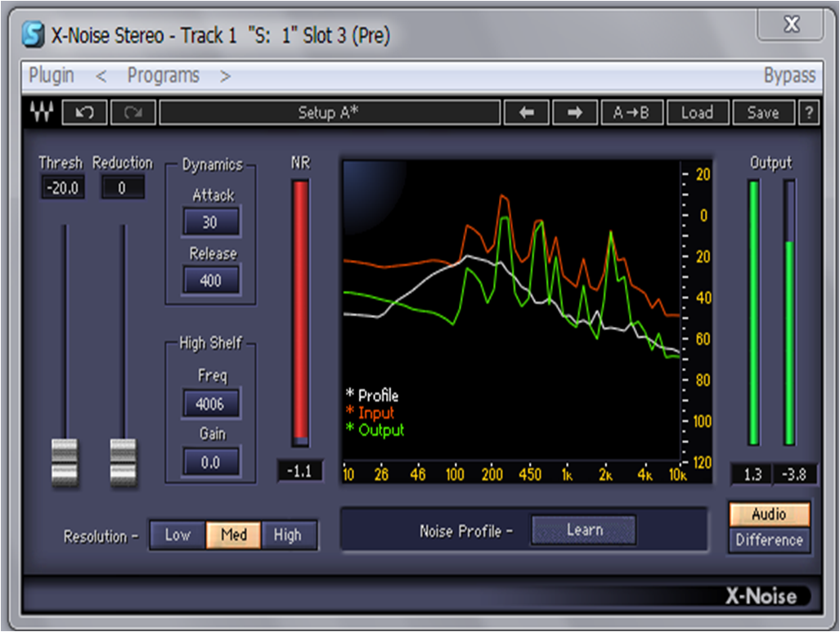
Task: Click the High Shelf Freq field 4006
Action: tap(211, 404)
